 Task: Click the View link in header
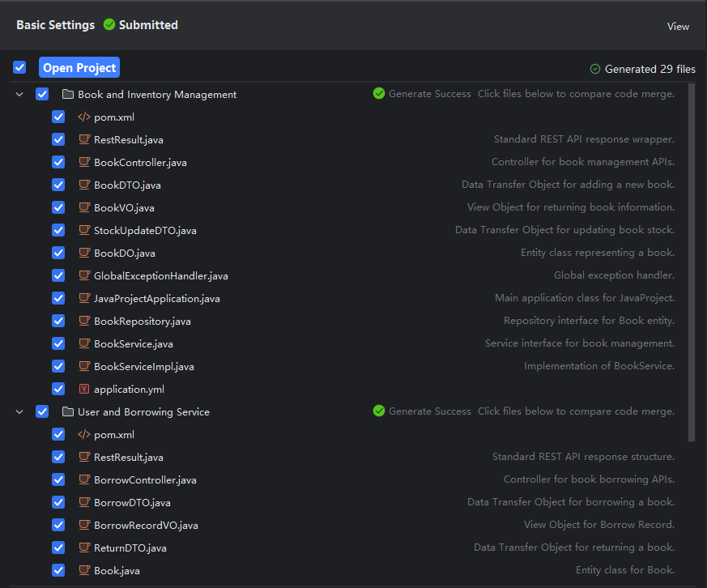pyautogui.click(x=678, y=27)
